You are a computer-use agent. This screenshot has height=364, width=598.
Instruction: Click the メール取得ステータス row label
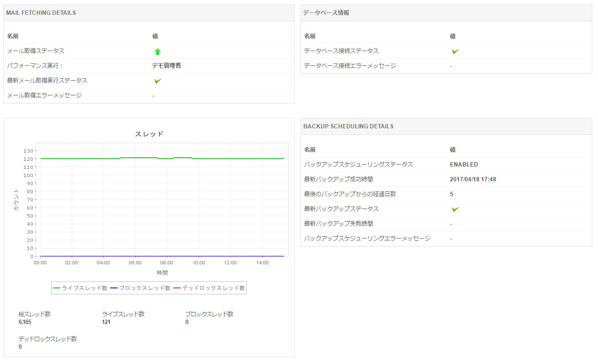tap(36, 51)
